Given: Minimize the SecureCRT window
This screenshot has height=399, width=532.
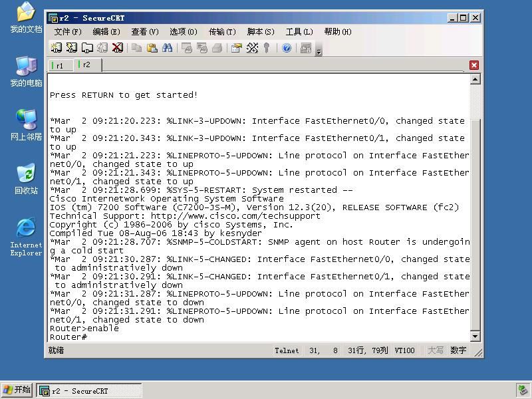Looking at the screenshot, I should tap(452, 18).
